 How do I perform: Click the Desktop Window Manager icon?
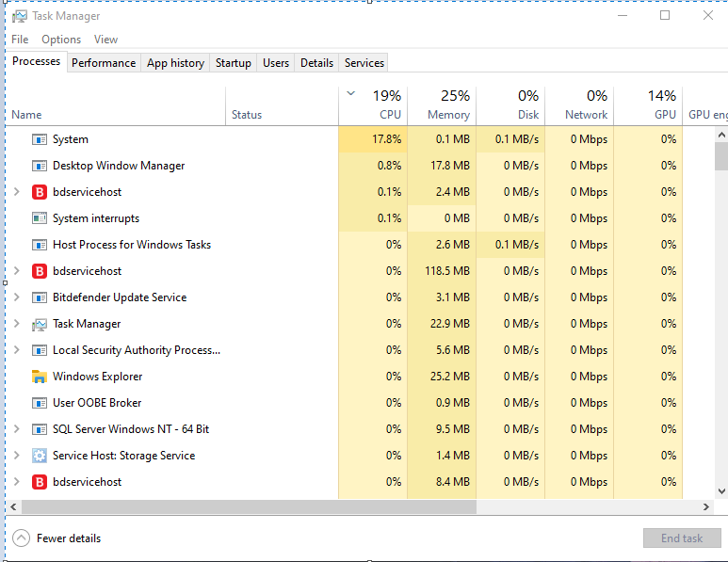(x=40, y=166)
